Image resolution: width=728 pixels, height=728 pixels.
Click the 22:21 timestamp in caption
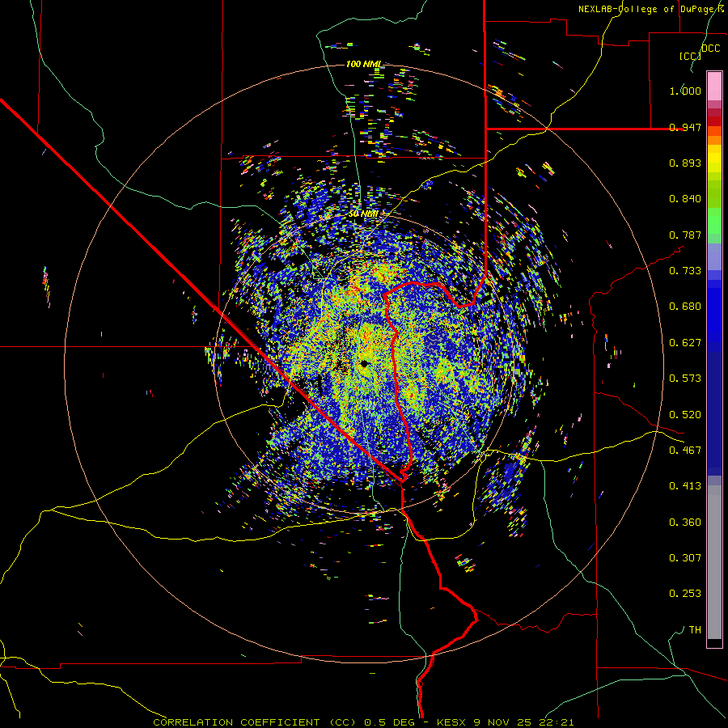pos(557,722)
